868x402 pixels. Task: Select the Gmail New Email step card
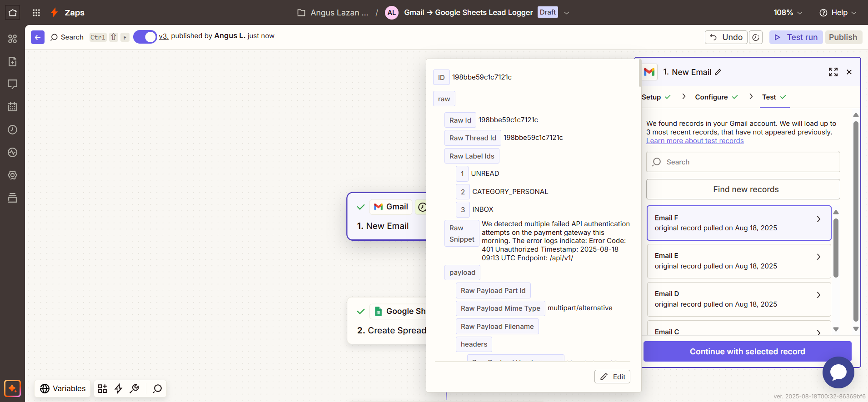pos(387,216)
